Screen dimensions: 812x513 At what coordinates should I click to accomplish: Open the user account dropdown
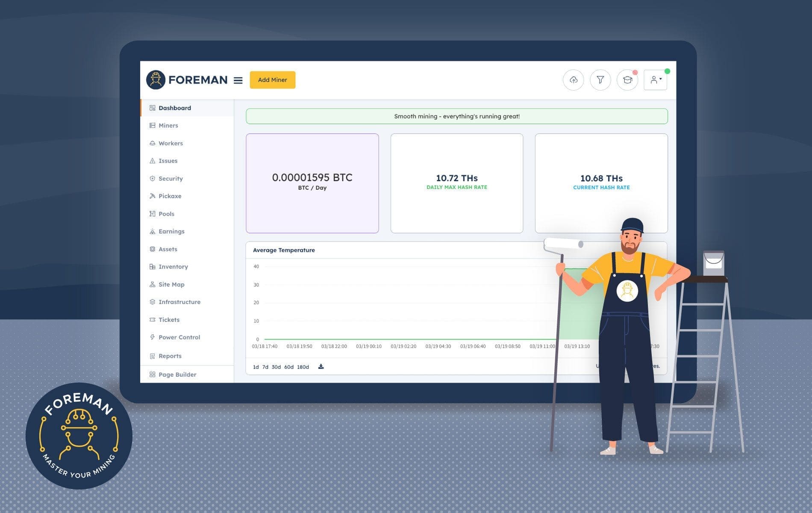pos(655,80)
